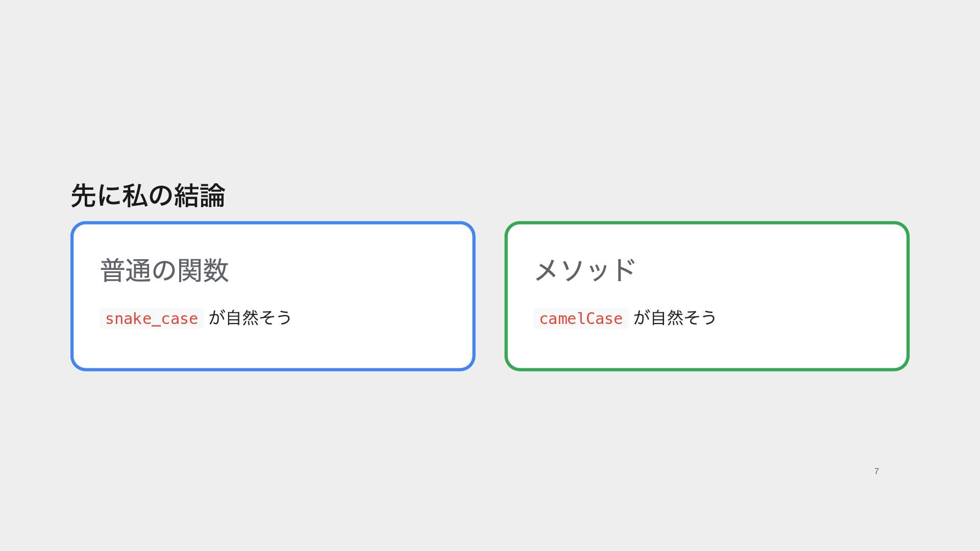Click the character 私 in the title
The height and width of the screenshot is (551, 980).
click(135, 195)
